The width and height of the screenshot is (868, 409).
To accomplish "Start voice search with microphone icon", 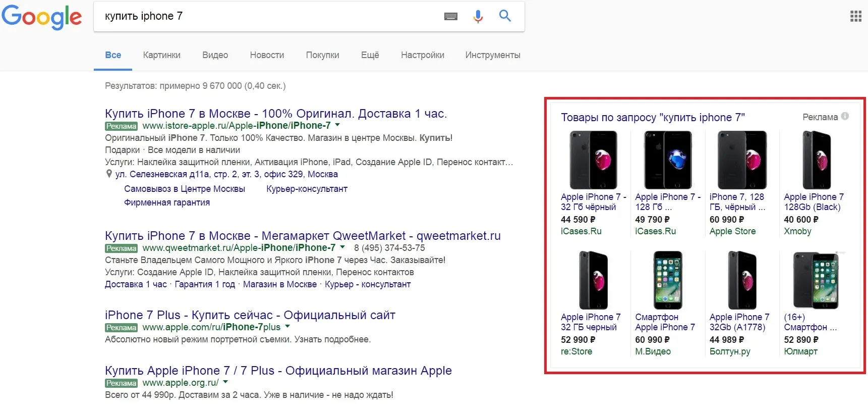I will click(478, 16).
